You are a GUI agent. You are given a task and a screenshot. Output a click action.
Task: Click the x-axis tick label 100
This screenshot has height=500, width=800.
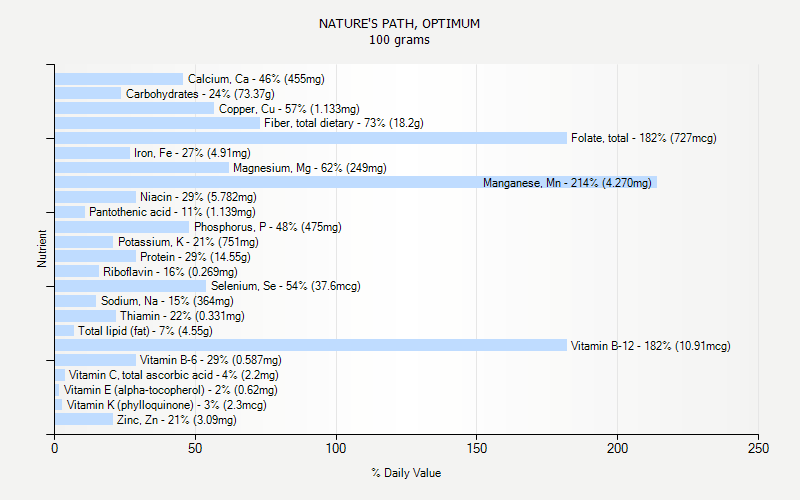click(x=336, y=448)
